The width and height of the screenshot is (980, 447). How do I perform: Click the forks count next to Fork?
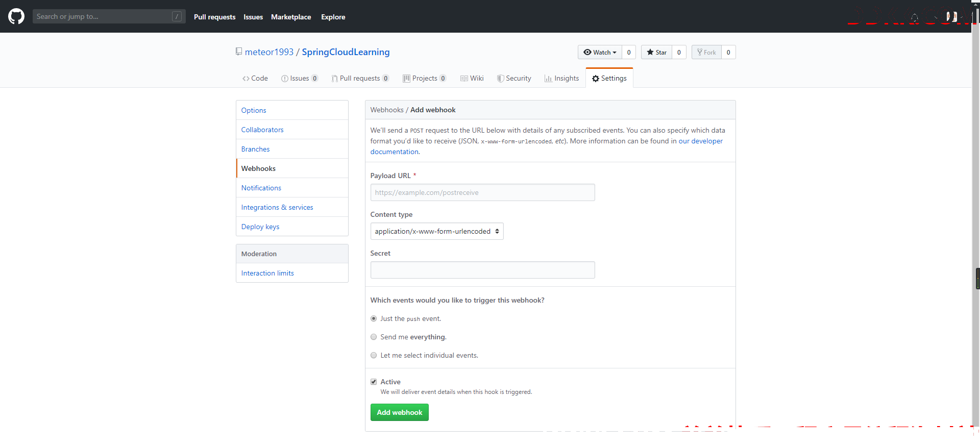[728, 52]
